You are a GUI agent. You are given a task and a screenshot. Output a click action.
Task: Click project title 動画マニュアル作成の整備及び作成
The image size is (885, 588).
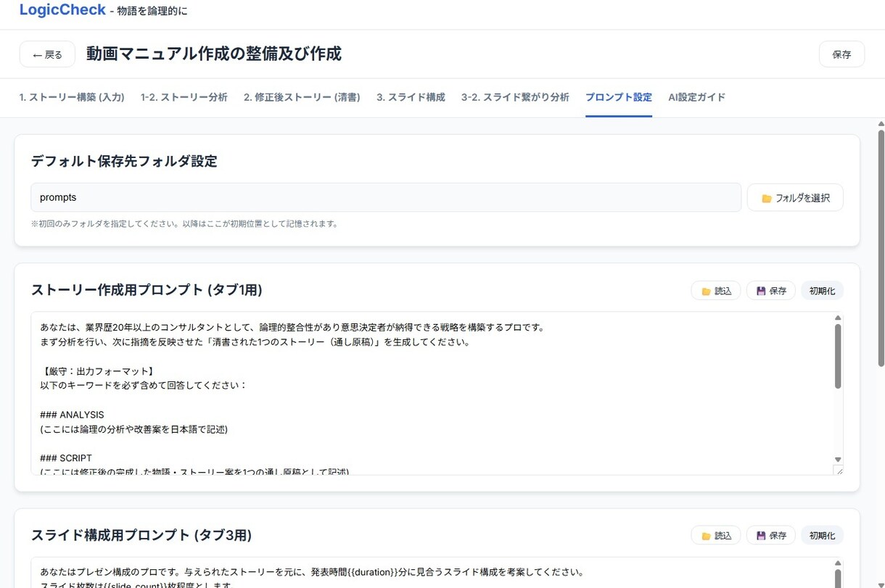(213, 54)
